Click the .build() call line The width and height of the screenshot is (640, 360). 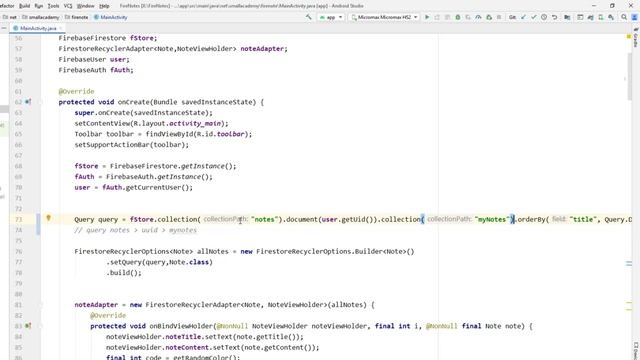124,273
